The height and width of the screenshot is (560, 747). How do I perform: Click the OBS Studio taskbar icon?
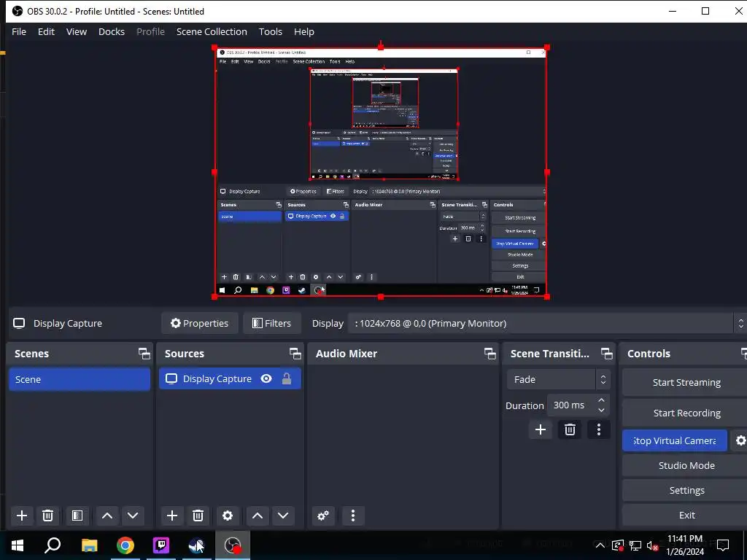pos(233,545)
